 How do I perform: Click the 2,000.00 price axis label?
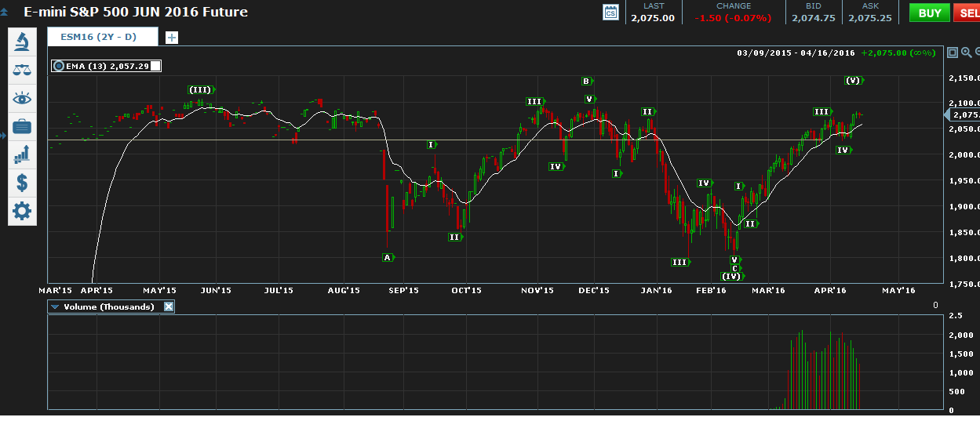963,155
